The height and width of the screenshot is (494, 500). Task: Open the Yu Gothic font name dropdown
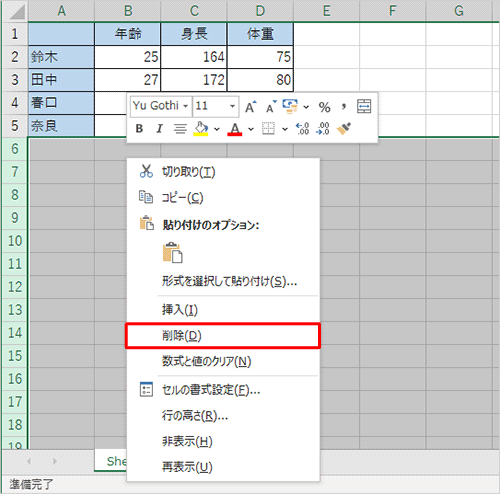pyautogui.click(x=186, y=106)
